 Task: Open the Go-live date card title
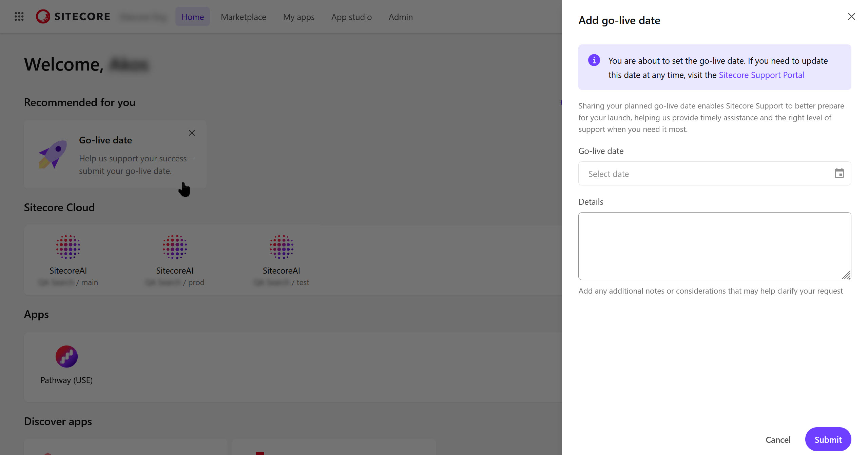105,140
